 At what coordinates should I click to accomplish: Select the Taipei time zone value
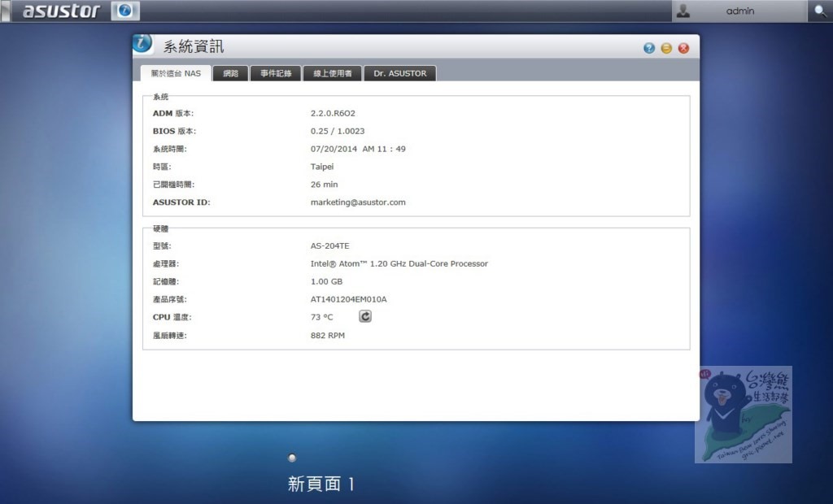click(x=322, y=167)
